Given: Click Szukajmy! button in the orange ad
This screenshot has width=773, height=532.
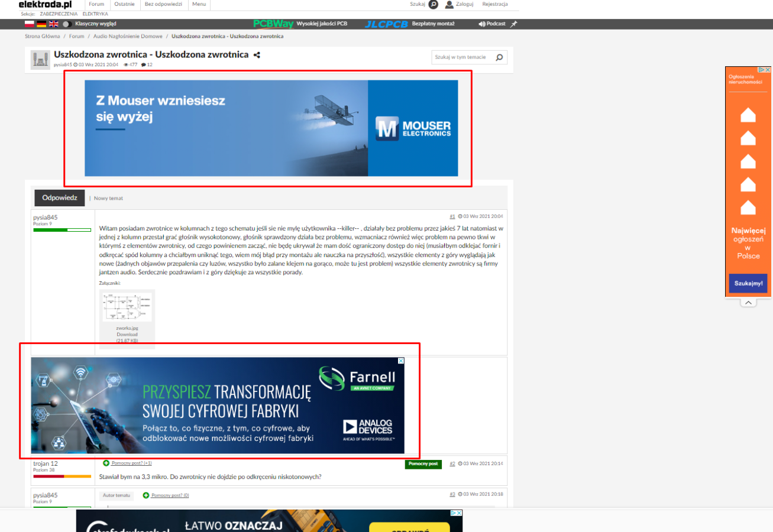Looking at the screenshot, I should [748, 283].
